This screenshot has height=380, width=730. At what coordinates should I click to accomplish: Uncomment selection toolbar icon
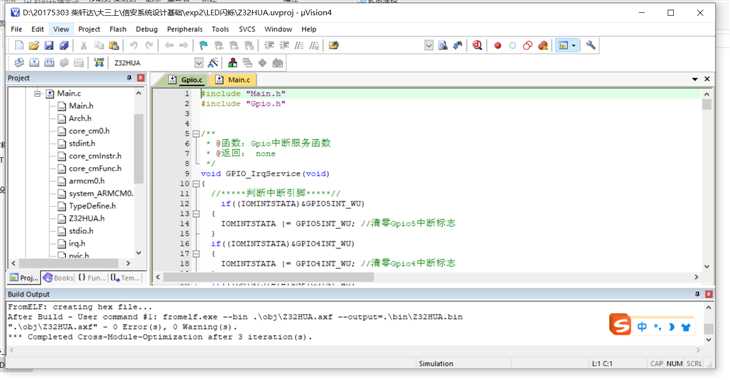tap(314, 46)
